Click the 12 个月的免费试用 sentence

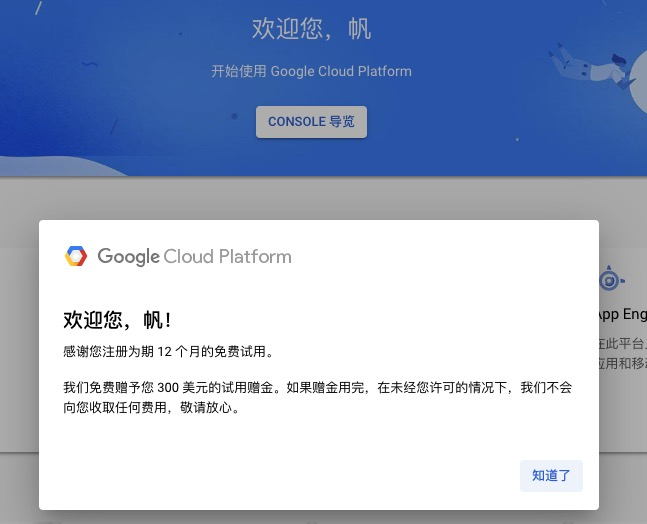click(168, 352)
